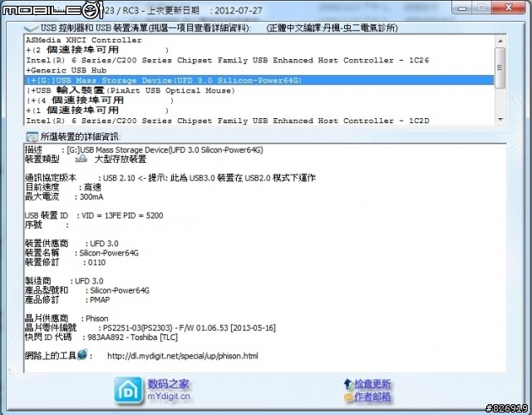Click the USB controller list header icon
532x415 pixels.
[x=32, y=27]
